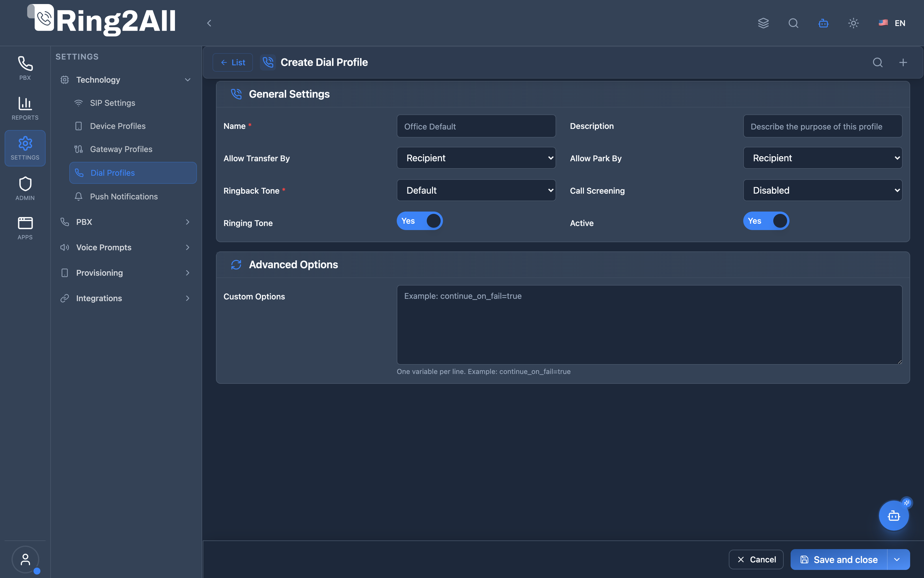
Task: Select Gateway Profiles in the sidebar
Action: click(x=133, y=149)
